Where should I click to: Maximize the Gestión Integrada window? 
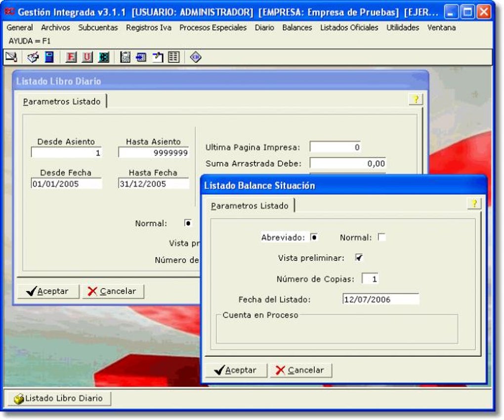pos(467,12)
